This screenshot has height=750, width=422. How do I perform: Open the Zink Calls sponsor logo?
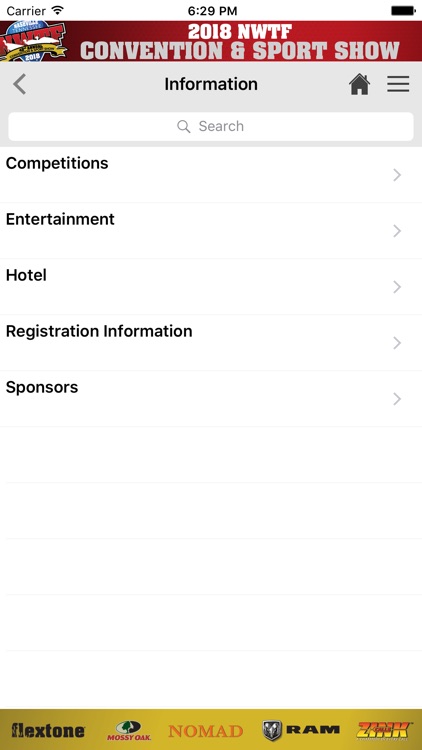point(384,730)
